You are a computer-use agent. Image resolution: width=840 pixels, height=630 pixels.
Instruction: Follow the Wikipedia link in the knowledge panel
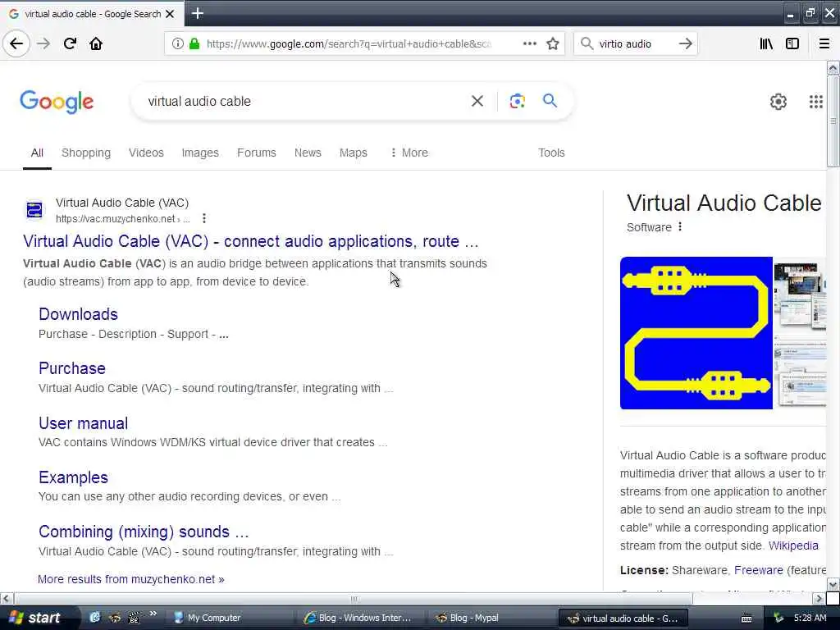[793, 546]
